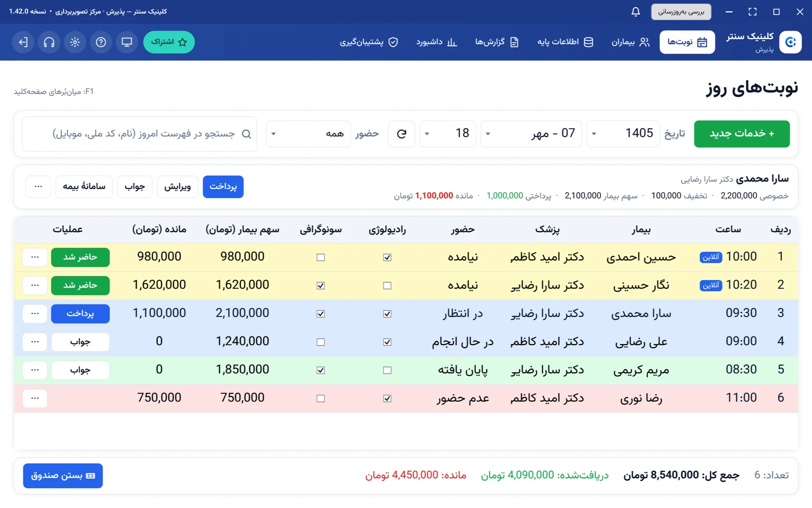Click the Clinic Center logo icon

pyautogui.click(x=790, y=42)
